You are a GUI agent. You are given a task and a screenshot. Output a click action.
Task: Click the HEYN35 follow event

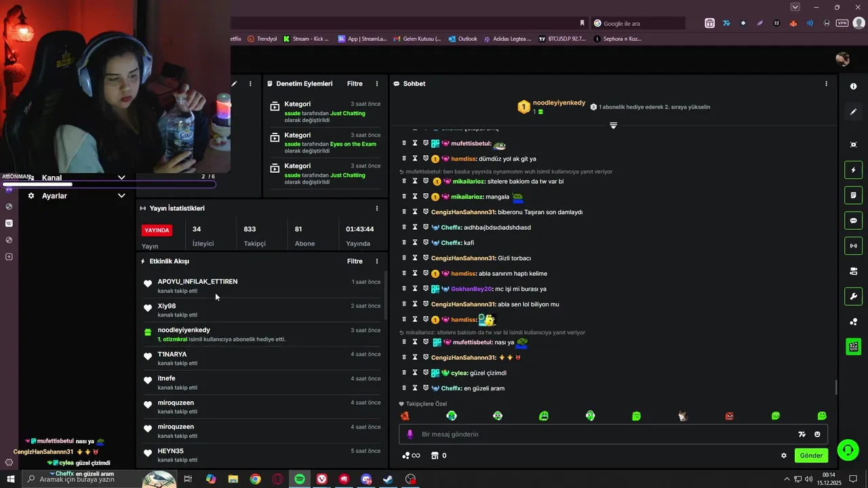coord(262,455)
